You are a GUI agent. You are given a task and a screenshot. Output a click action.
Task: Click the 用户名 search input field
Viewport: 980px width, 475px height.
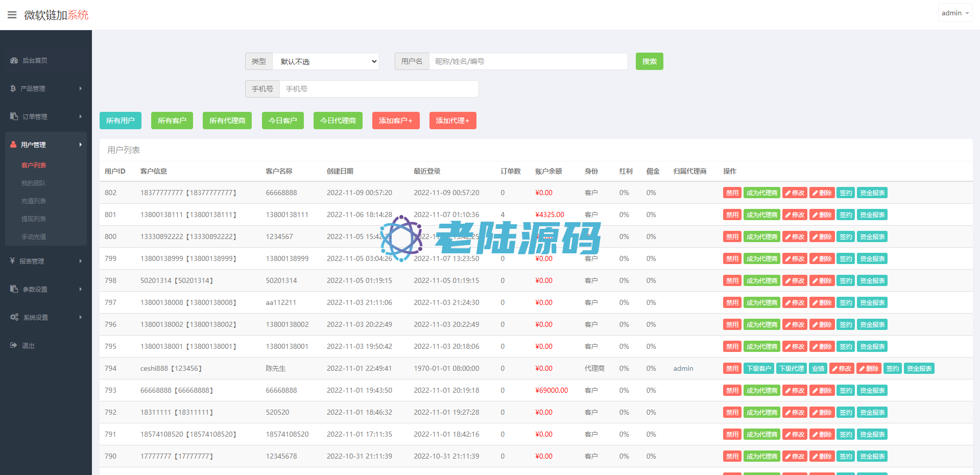528,61
